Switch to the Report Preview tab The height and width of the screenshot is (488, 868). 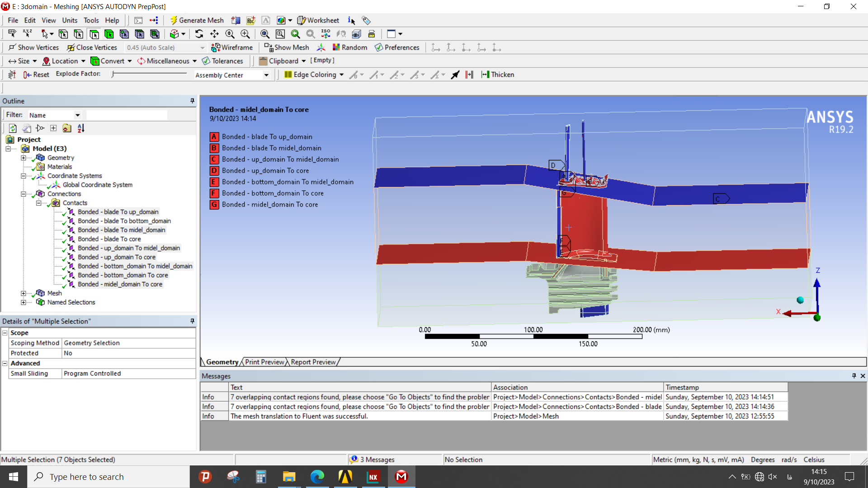[x=313, y=362]
